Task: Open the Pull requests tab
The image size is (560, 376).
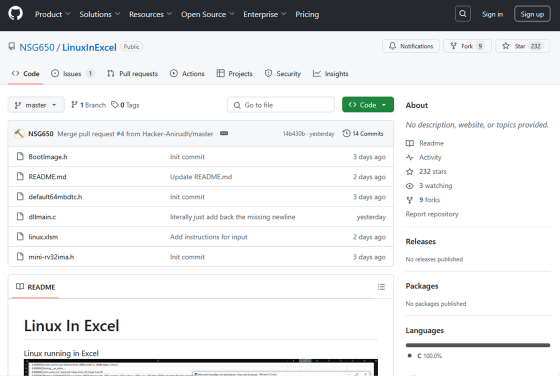Action: click(x=132, y=74)
